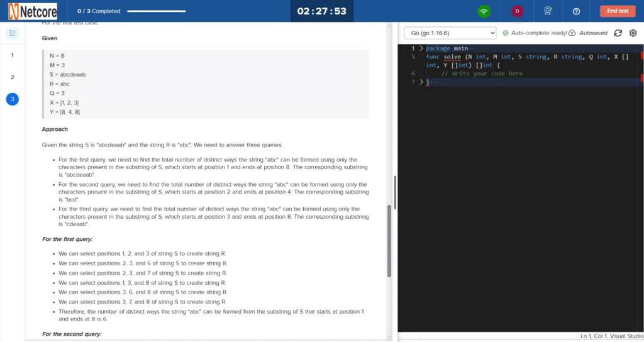Screen dimensions: 644x342
Task: Click 'Ln 1, Col 1' status bar entry
Action: [x=594, y=336]
